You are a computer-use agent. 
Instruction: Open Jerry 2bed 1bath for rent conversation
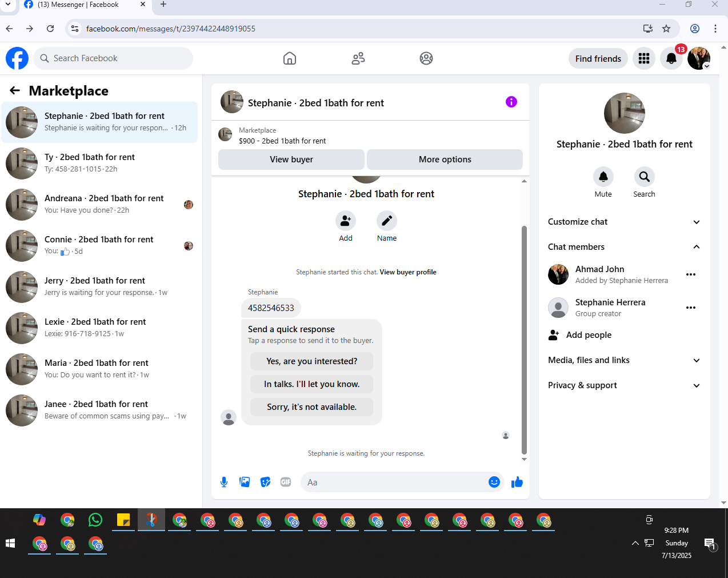click(99, 287)
